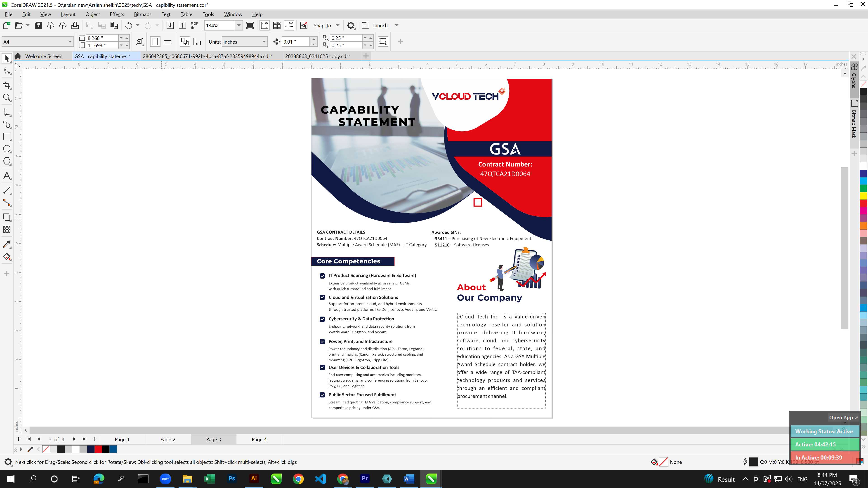Open the Options gear settings
Screen dimensions: 868x488
[351, 25]
